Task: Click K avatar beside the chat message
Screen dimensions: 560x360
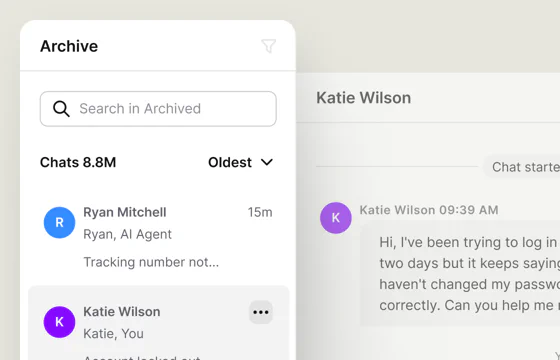Action: tap(336, 218)
